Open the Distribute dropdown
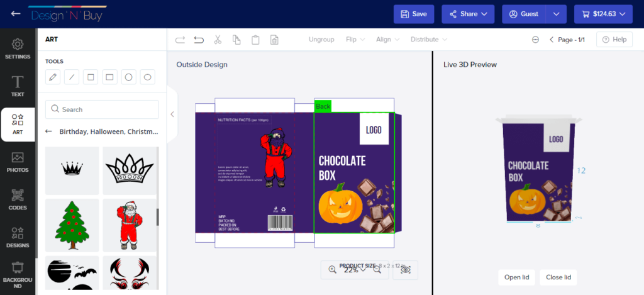The image size is (644, 295). [x=429, y=40]
